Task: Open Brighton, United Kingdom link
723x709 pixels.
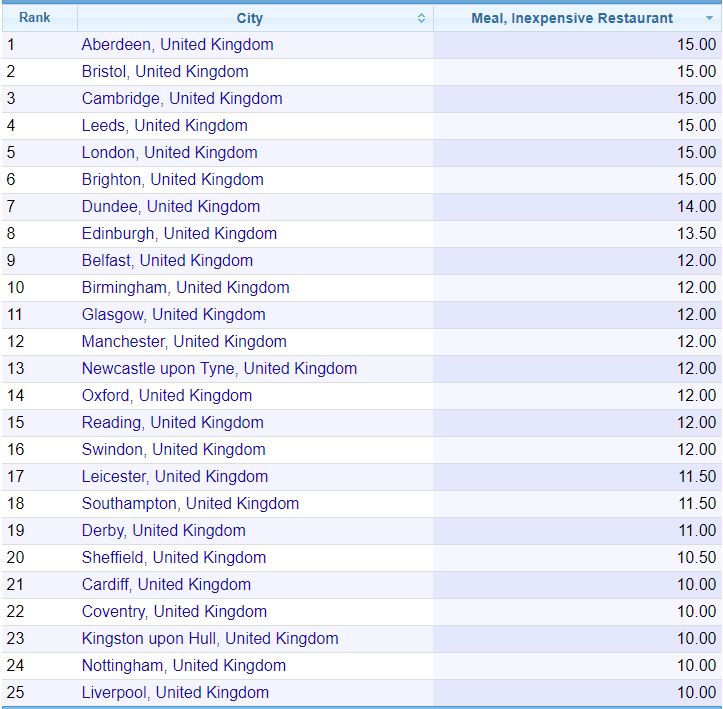Action: click(x=172, y=179)
